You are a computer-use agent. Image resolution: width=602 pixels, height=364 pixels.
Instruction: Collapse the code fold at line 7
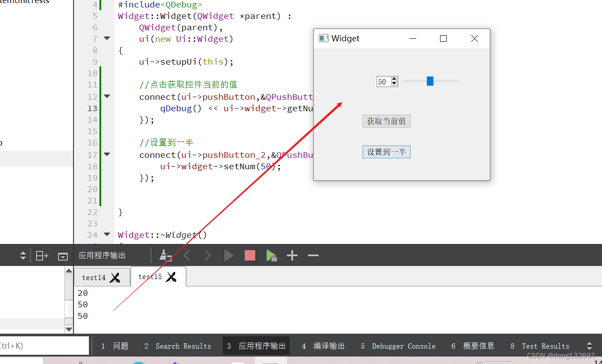(x=107, y=38)
